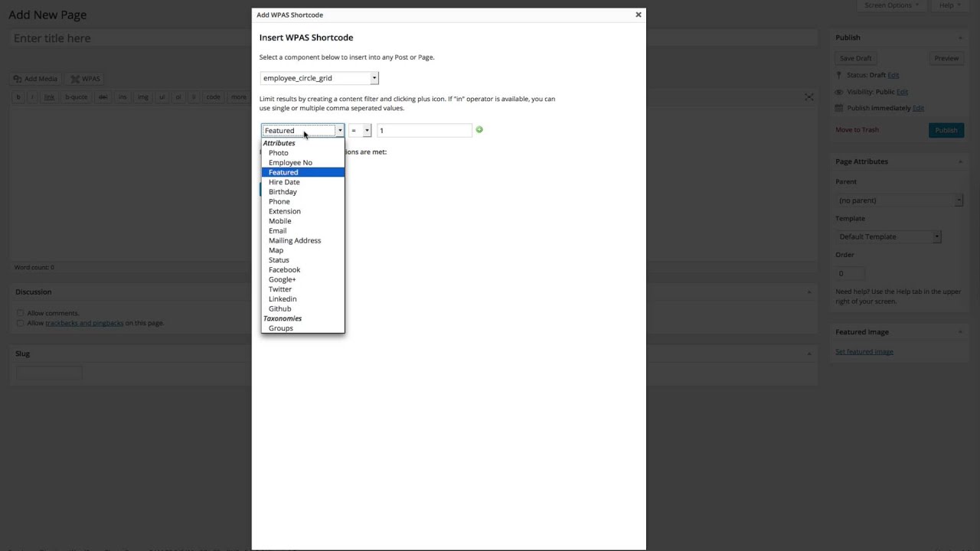Collapse the Discussion panel
980x551 pixels.
tap(809, 292)
